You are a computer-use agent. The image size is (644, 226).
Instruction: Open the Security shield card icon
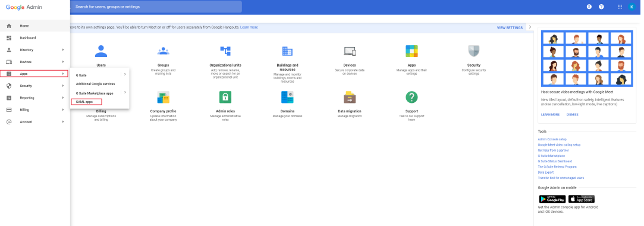(474, 51)
